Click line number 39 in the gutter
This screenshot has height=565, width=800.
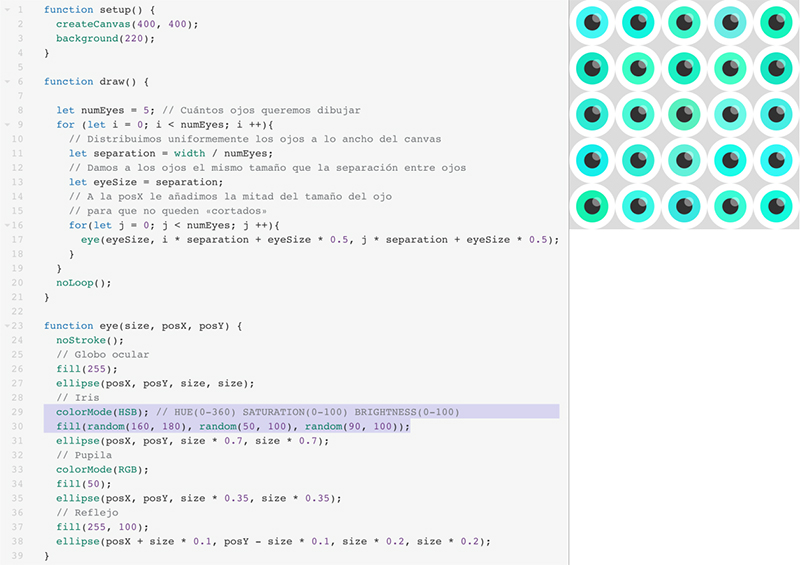17,556
